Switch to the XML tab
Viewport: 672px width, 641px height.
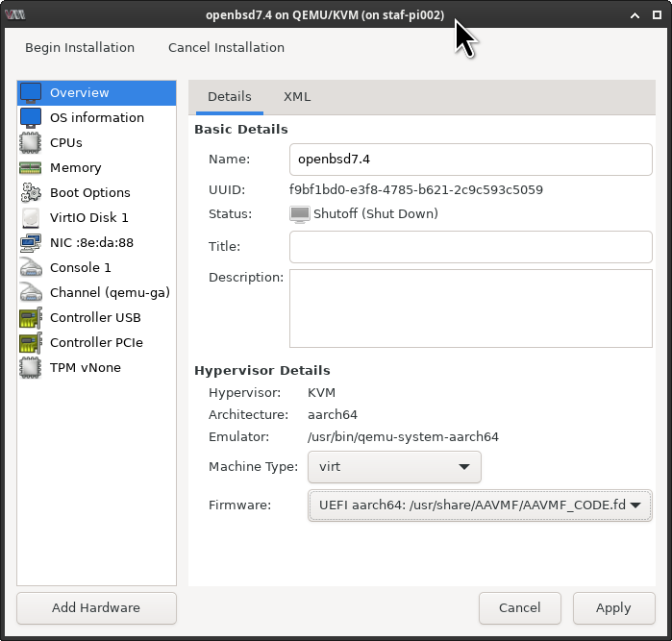tap(297, 97)
